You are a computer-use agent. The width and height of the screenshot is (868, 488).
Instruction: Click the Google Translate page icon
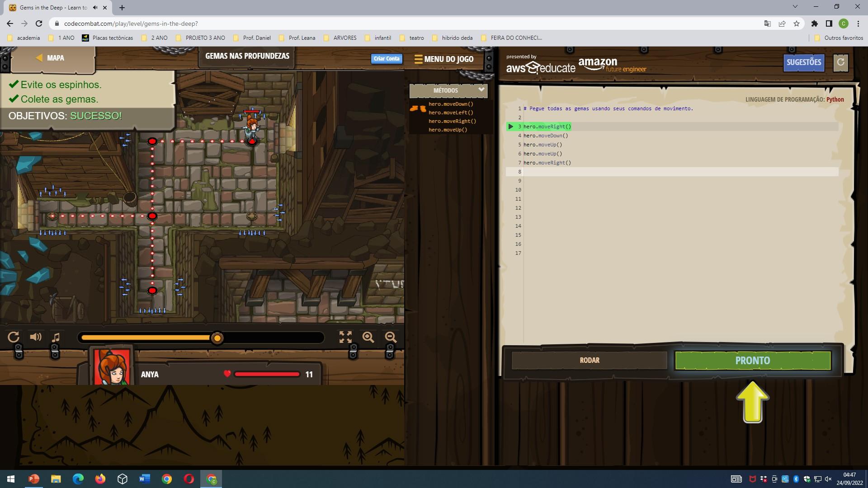[767, 23]
